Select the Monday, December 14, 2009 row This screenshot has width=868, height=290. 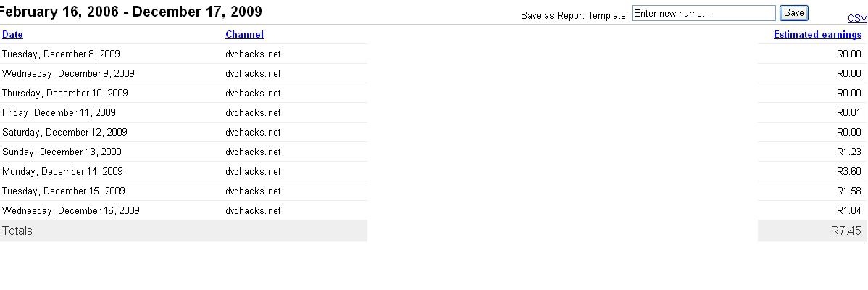(x=62, y=171)
